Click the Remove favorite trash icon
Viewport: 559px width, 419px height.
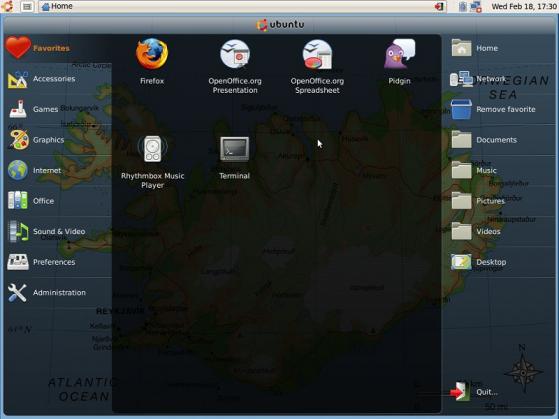pos(461,109)
